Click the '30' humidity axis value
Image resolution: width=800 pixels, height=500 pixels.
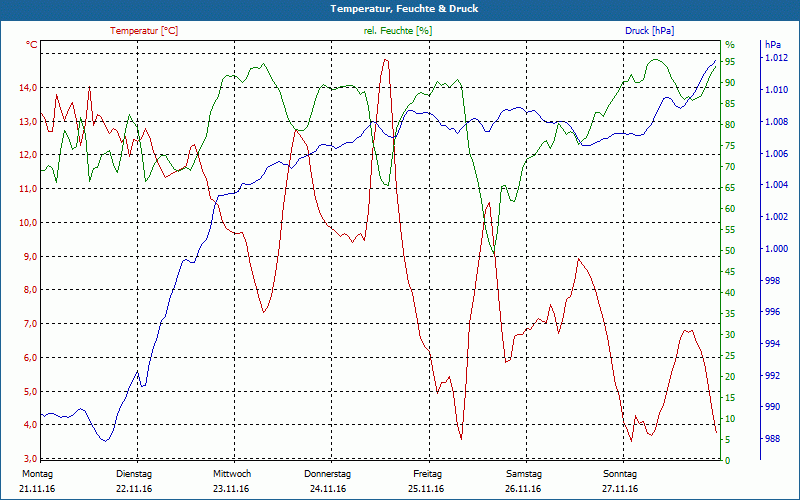pos(730,335)
